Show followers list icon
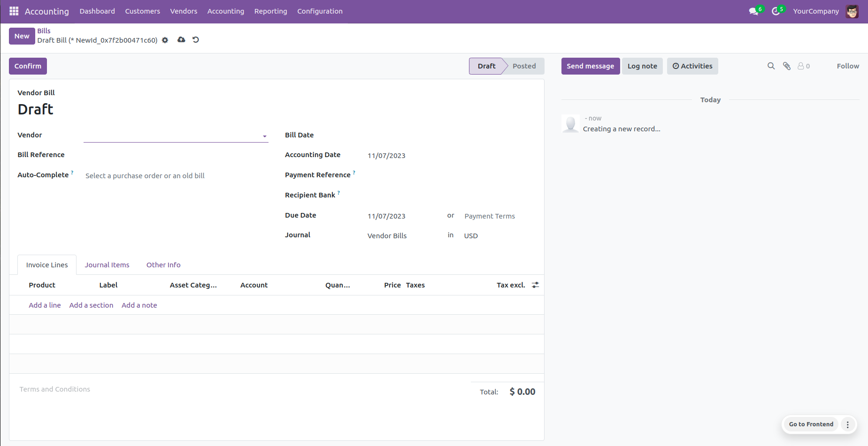Image resolution: width=868 pixels, height=446 pixels. click(803, 66)
